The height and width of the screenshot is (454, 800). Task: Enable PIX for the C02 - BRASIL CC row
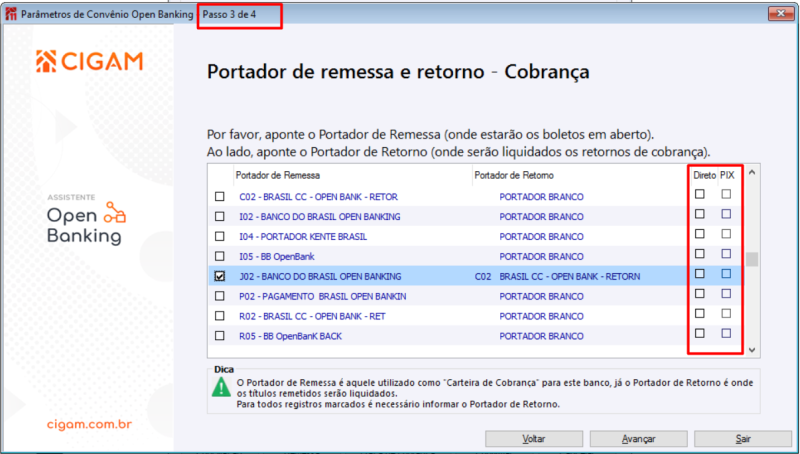726,194
